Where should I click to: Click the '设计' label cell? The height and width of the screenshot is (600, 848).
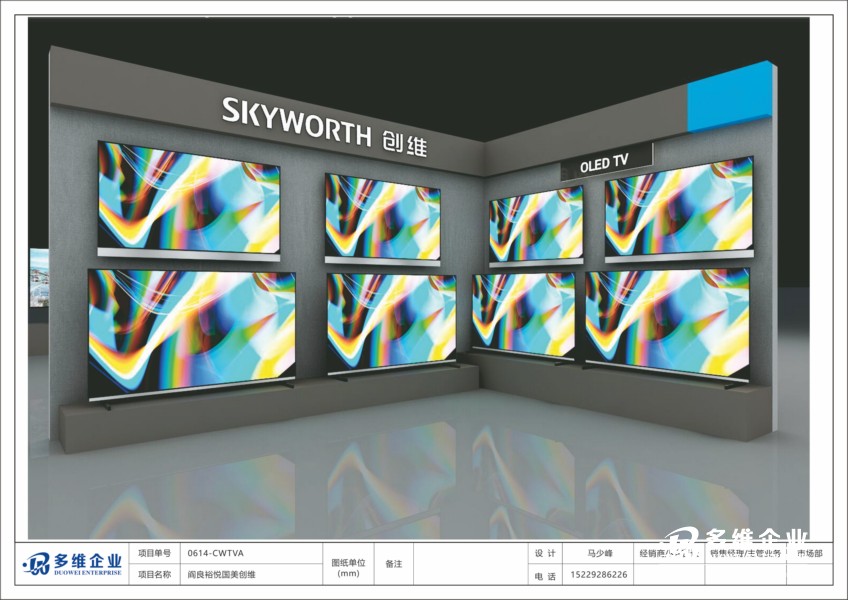point(545,553)
